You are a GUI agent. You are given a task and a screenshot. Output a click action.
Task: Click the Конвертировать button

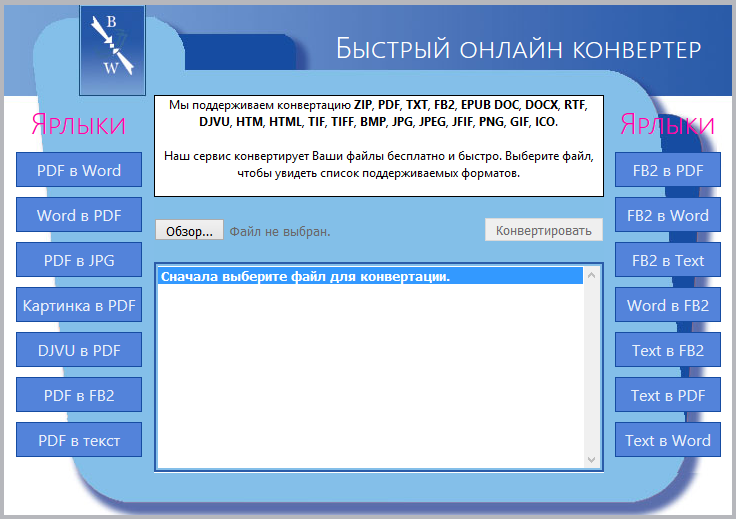(544, 230)
